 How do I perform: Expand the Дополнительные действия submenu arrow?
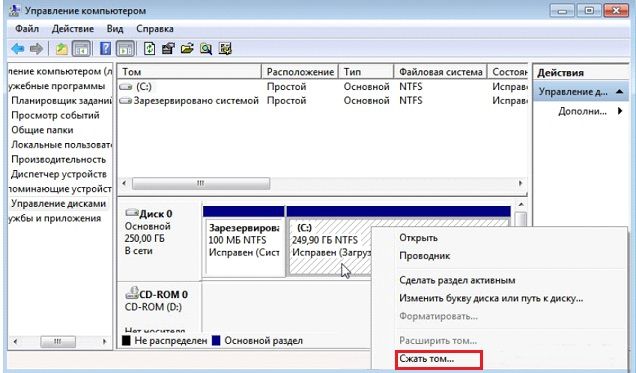(x=620, y=111)
